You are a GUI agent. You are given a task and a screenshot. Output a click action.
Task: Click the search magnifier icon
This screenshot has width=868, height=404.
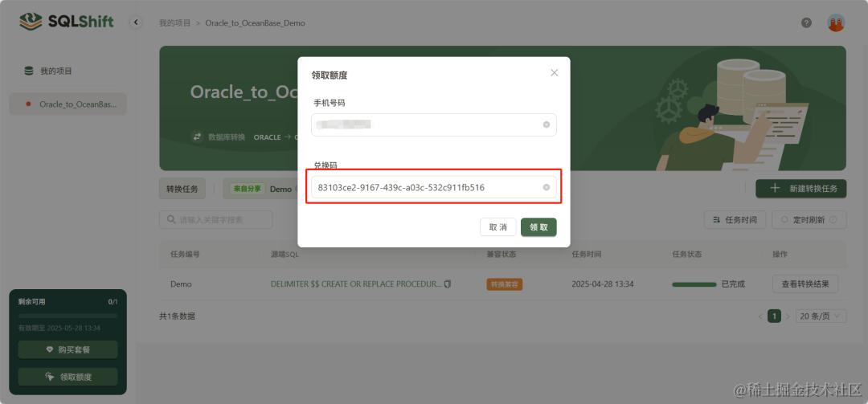pos(170,220)
